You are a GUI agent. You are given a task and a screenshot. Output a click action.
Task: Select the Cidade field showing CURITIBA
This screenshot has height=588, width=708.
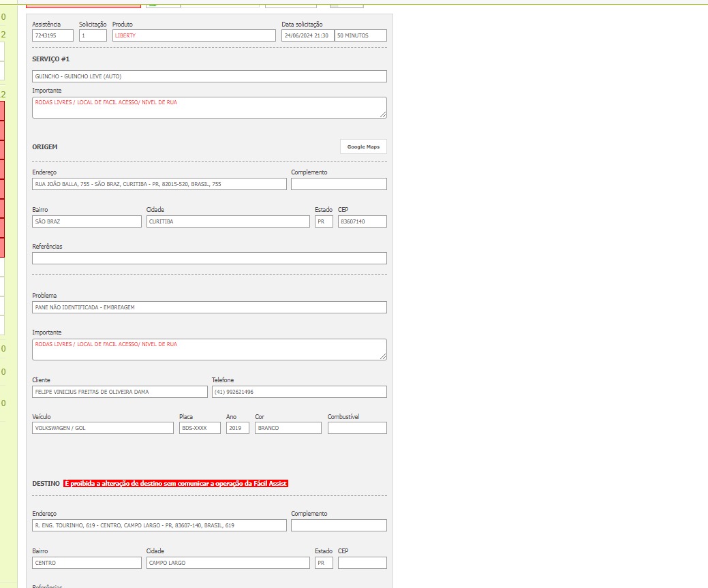tap(228, 221)
